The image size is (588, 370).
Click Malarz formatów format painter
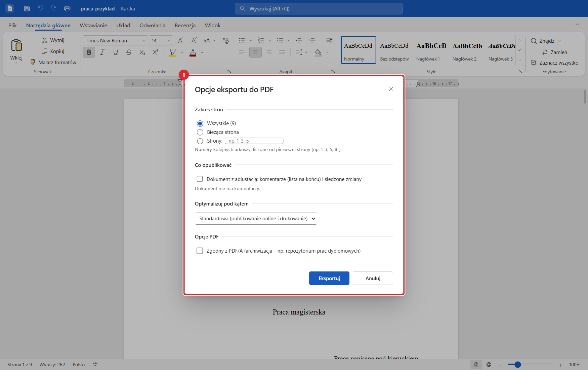tap(53, 62)
